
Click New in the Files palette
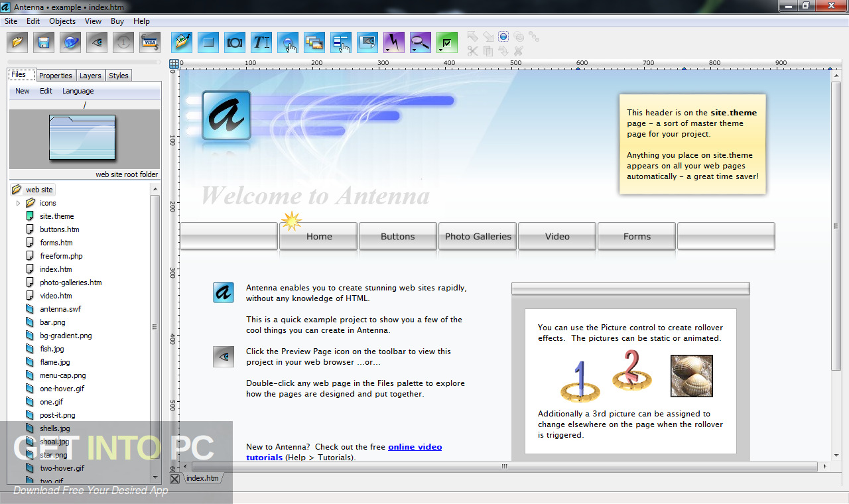[23, 92]
